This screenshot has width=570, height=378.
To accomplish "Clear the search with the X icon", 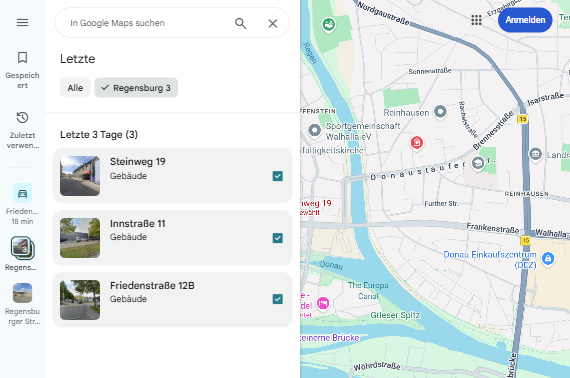I will click(x=273, y=23).
